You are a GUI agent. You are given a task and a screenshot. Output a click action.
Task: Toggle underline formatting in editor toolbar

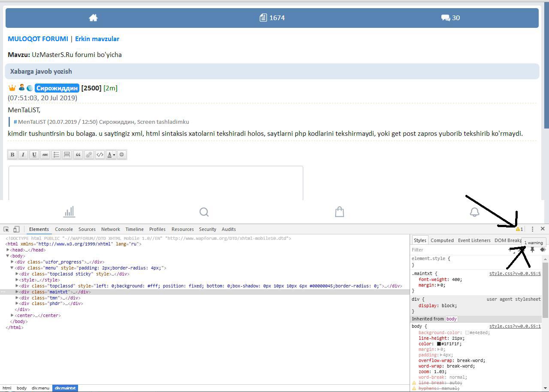34,155
